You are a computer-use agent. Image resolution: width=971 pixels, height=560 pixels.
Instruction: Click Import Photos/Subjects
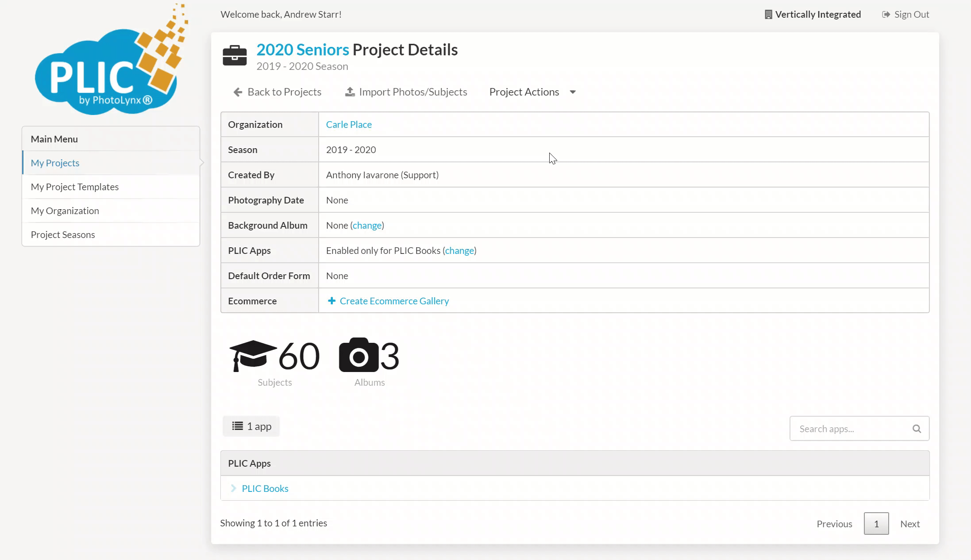click(406, 92)
